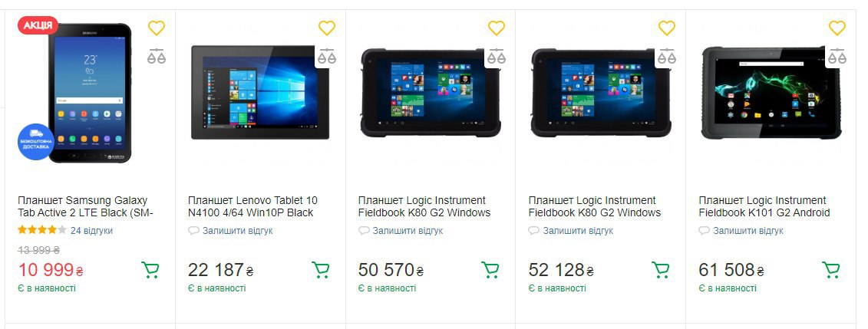Add Lenovo Tablet 10 to wishlist heart
Screen dimensions: 868x329
[327, 28]
